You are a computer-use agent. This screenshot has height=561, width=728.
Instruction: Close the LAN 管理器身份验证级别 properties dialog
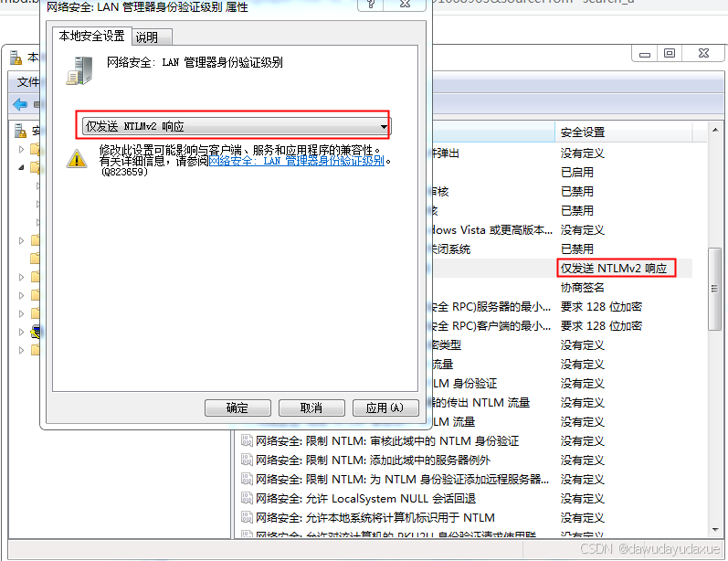406,5
